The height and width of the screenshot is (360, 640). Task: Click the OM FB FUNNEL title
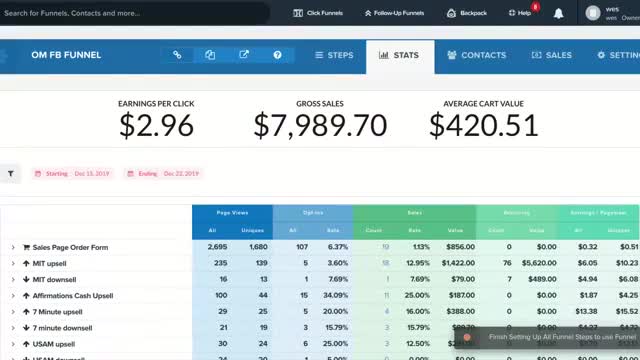66,55
